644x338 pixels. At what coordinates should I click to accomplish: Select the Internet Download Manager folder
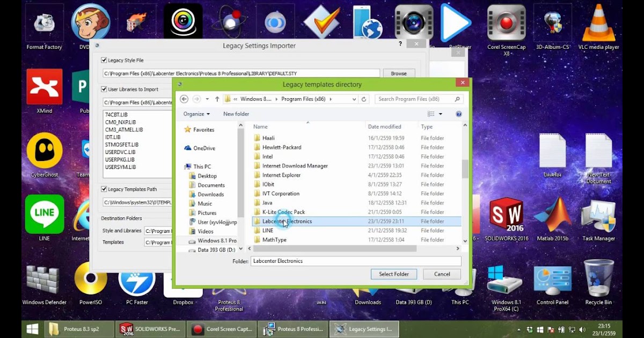click(x=356, y=166)
